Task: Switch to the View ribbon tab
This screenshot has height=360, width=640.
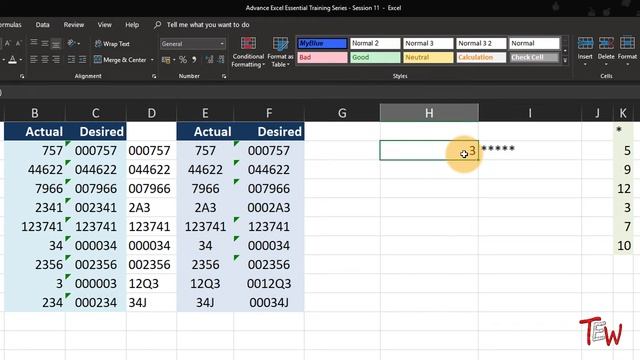Action: pos(104,25)
